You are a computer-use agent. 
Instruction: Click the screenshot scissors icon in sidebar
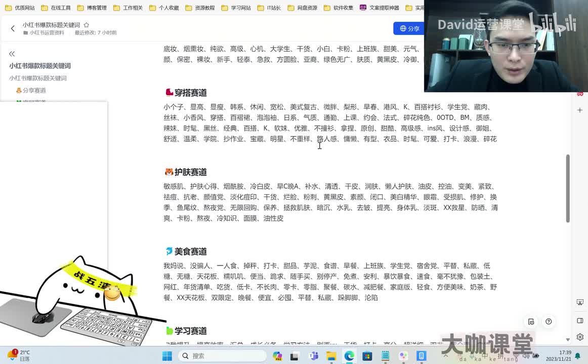click(580, 302)
